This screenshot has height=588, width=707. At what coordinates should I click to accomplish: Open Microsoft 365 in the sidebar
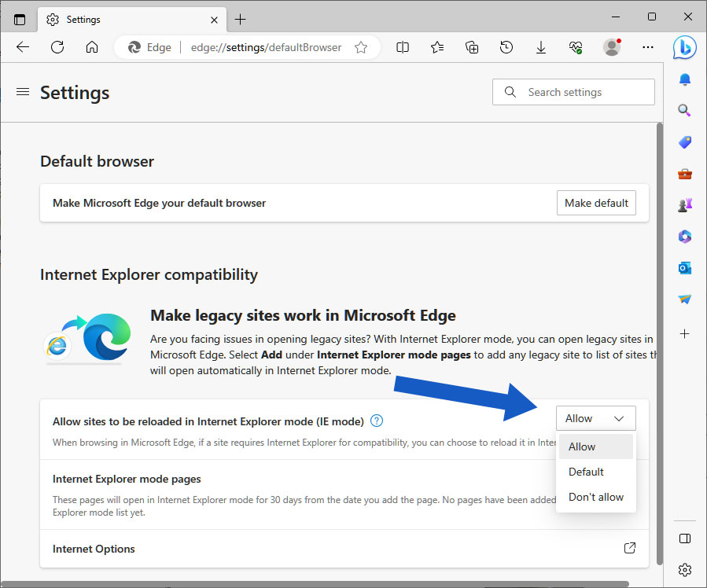click(685, 236)
